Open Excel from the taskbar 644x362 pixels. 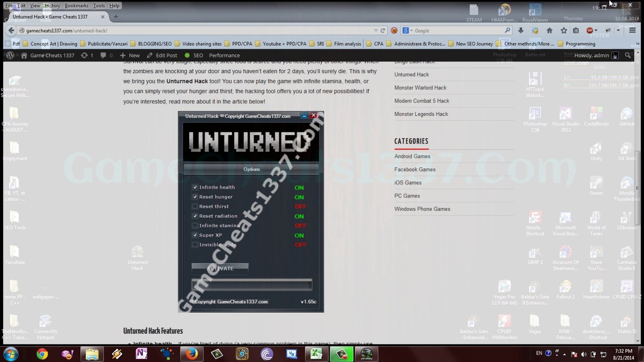click(316, 354)
